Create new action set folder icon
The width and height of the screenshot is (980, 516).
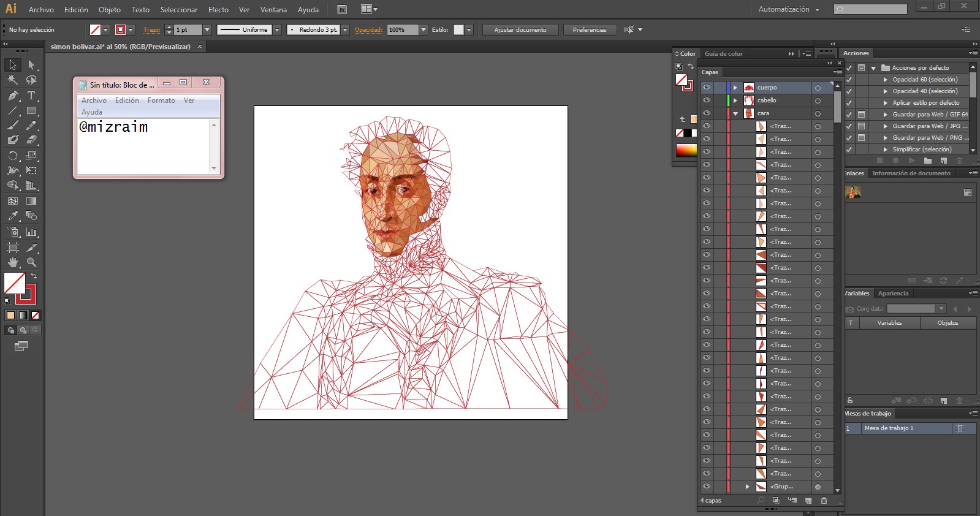point(928,161)
